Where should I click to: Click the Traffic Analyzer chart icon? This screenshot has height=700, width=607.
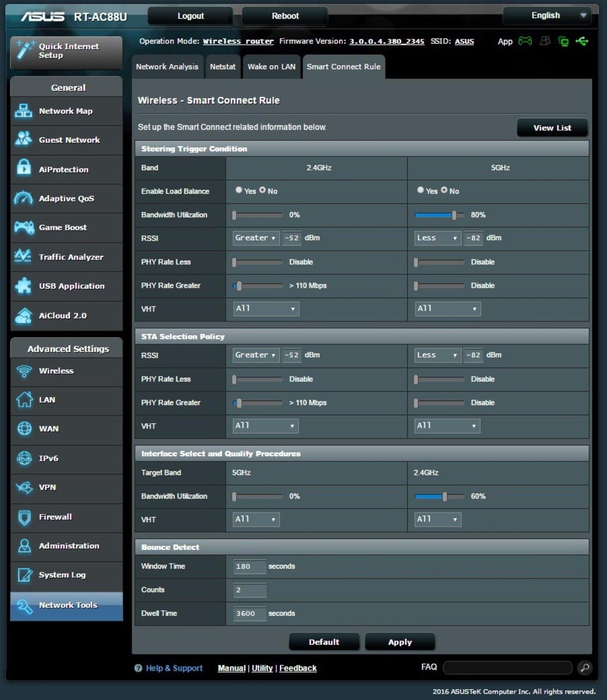point(23,256)
